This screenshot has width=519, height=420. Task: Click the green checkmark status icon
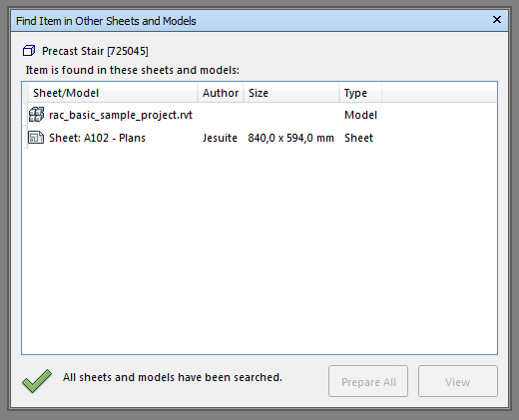tap(37, 381)
